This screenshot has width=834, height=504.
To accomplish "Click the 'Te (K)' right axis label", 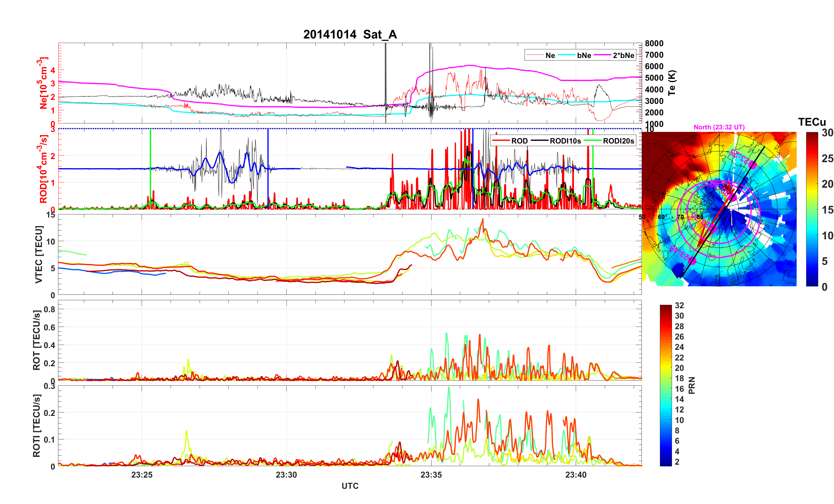I will (x=672, y=83).
